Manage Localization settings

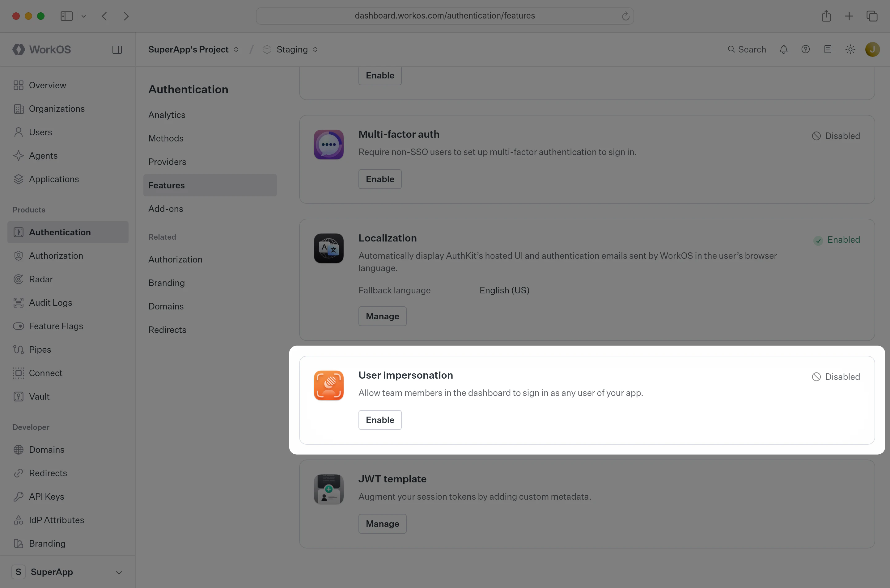382,317
